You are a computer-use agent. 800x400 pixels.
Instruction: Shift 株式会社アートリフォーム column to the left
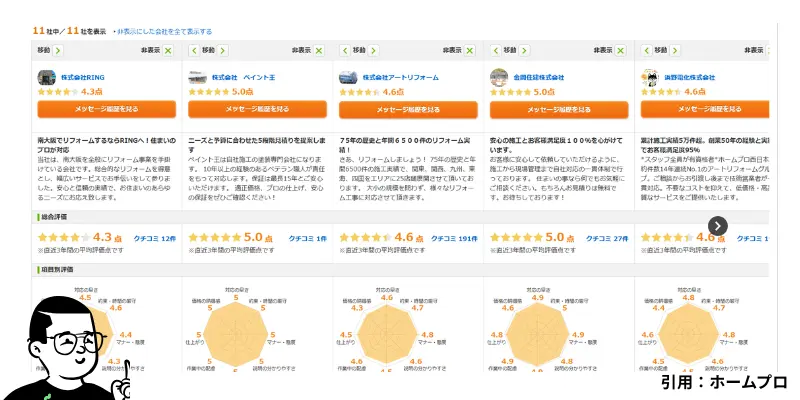[345, 51]
